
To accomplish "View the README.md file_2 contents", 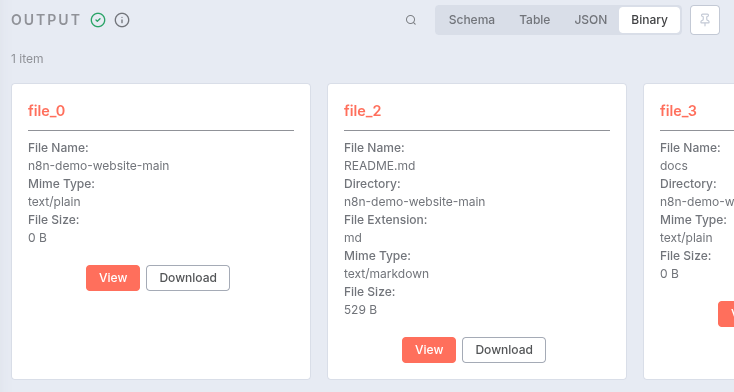I will pos(429,350).
